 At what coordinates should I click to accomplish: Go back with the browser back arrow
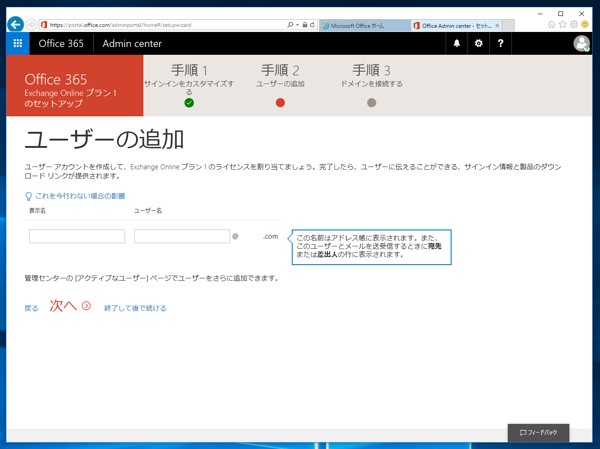click(x=15, y=25)
